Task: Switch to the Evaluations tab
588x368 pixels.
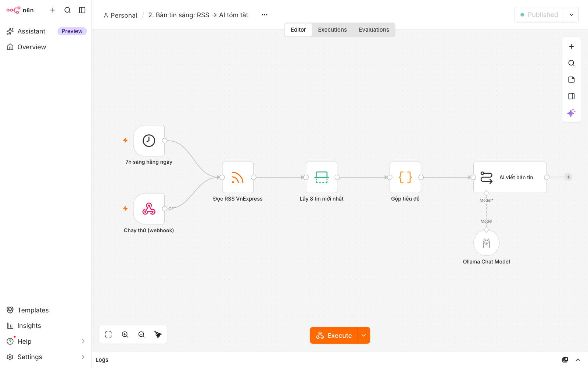Action: (374, 30)
